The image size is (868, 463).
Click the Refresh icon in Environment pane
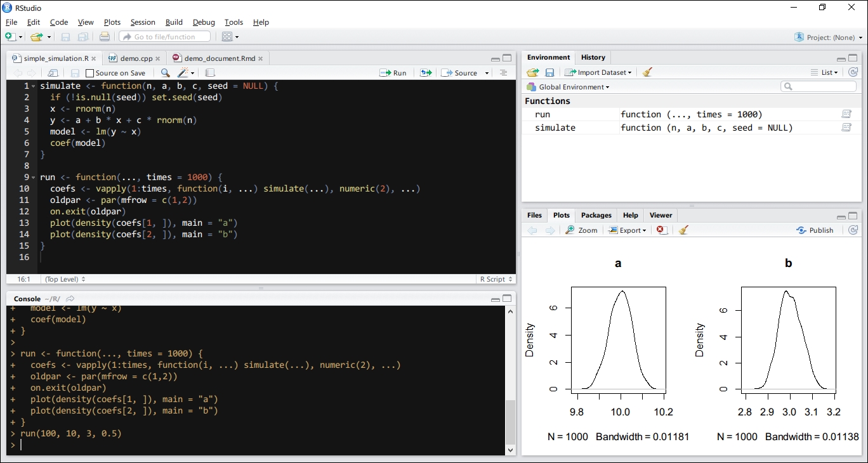[853, 72]
